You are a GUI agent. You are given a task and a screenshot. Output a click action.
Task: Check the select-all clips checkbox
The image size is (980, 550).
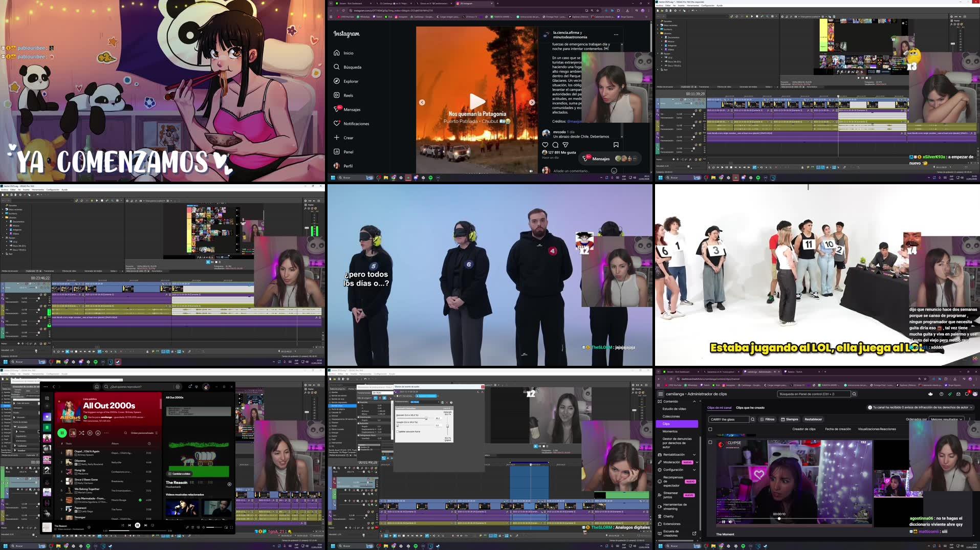(710, 429)
